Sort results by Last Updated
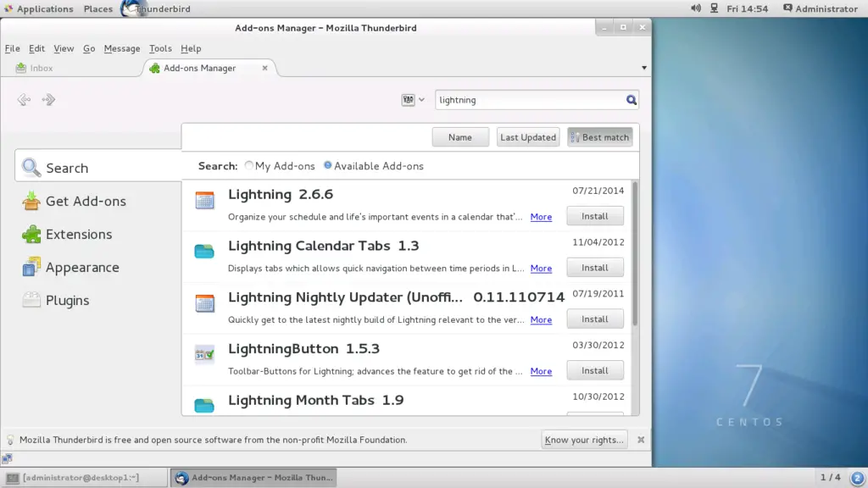The image size is (868, 488). click(x=527, y=137)
